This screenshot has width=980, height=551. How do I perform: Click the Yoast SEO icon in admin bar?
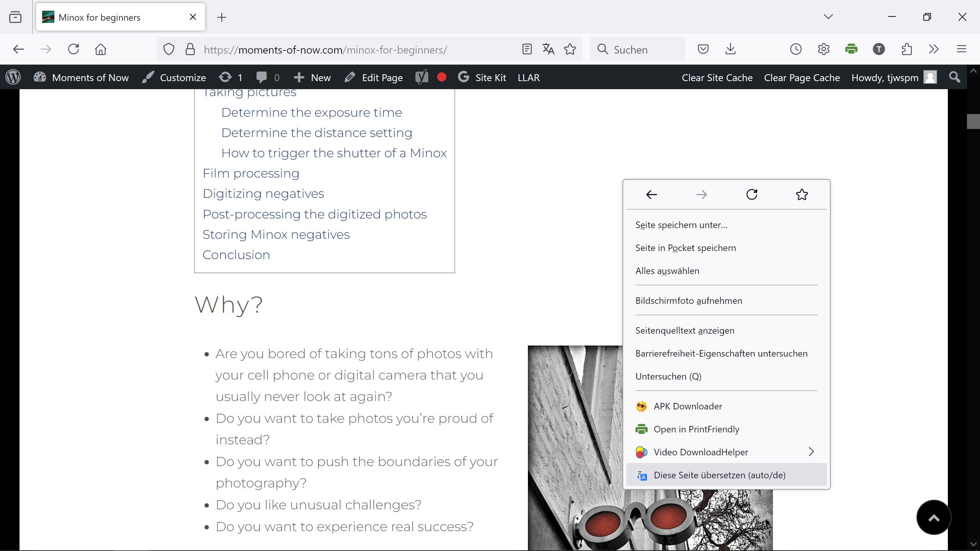421,78
